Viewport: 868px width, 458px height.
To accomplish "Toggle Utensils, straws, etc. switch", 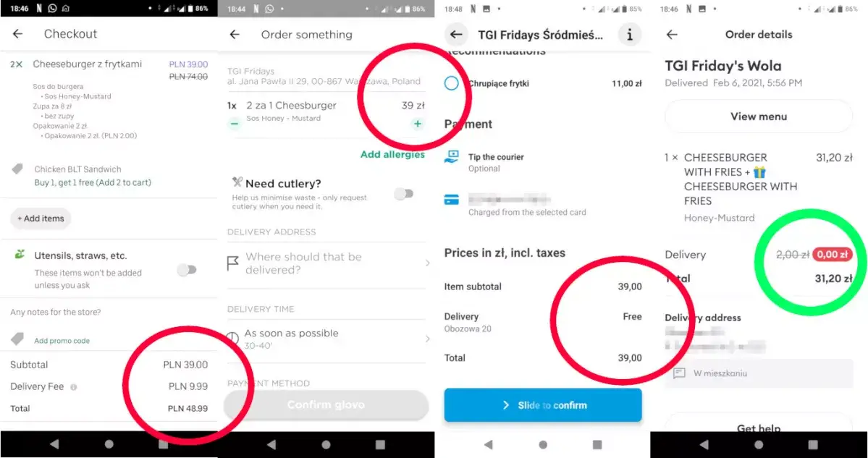I will click(x=187, y=270).
